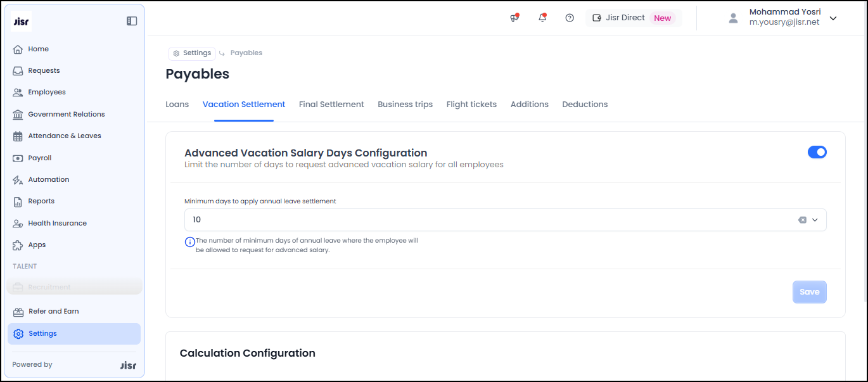Click the Jisr logo in the sidebar
This screenshot has height=382, width=868.
point(22,21)
